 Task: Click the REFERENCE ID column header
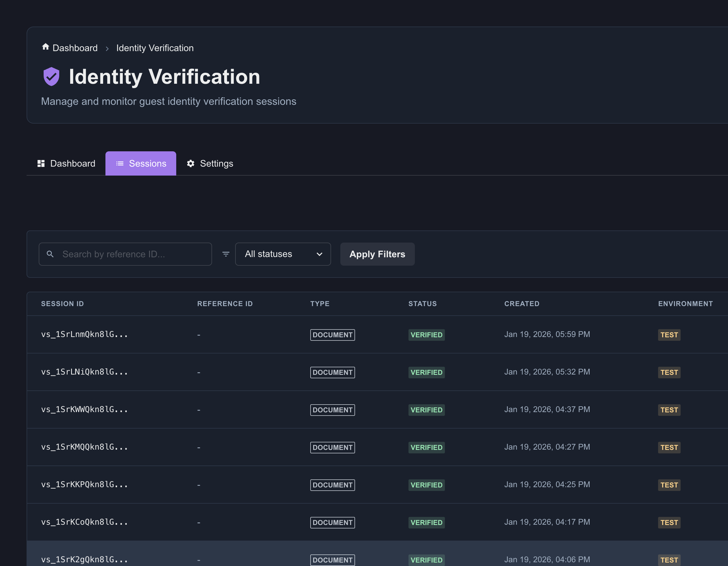[x=225, y=304]
